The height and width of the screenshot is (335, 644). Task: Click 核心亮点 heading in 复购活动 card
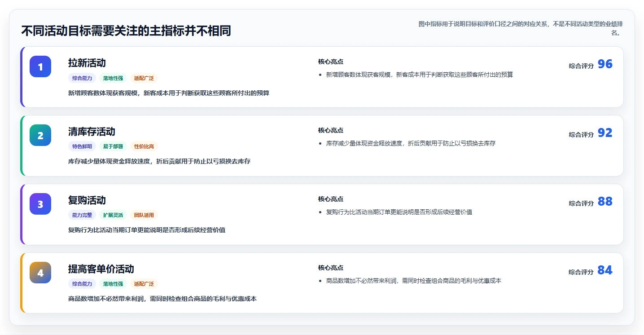coord(331,199)
